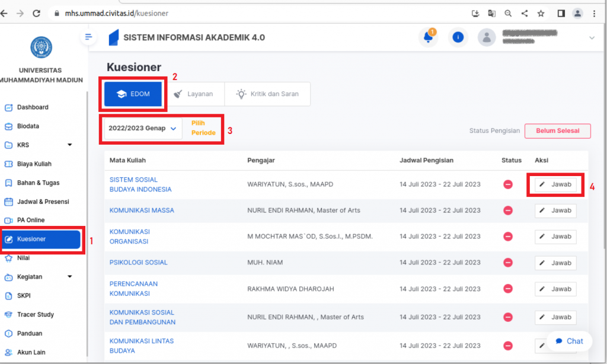This screenshot has height=364, width=607.
Task: Expand the Kegiatan sidebar submenu
Action: (x=69, y=276)
